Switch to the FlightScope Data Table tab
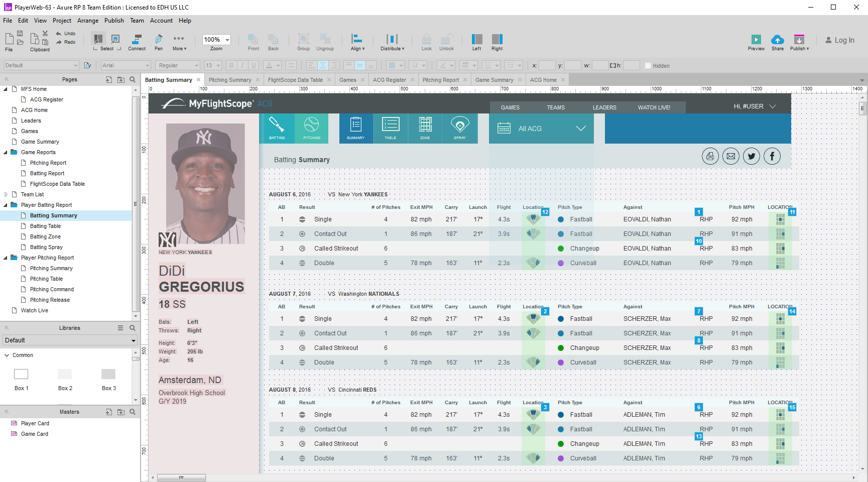868x482 pixels. pyautogui.click(x=295, y=80)
